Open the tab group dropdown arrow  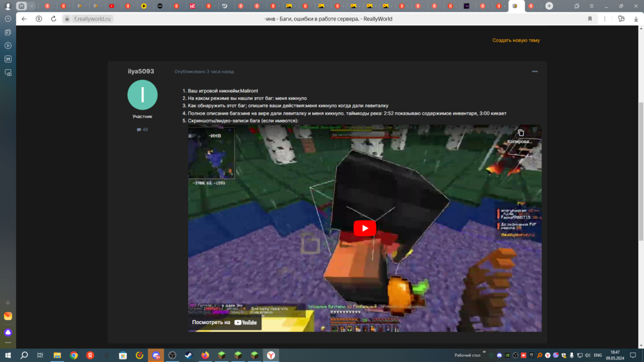tap(31, 6)
